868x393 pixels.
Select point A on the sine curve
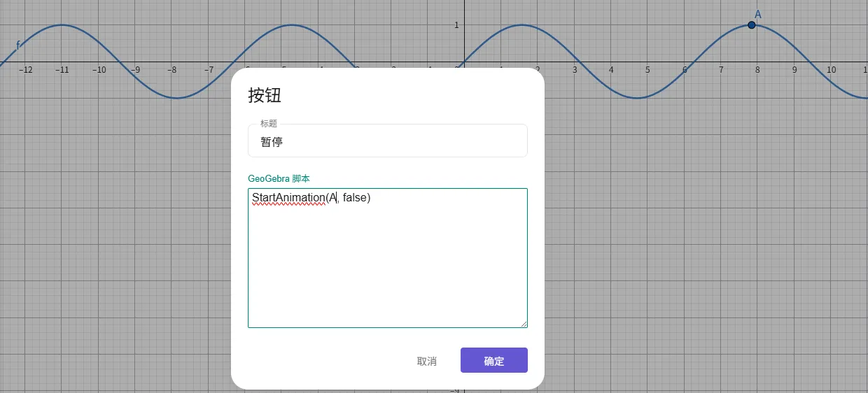click(751, 25)
